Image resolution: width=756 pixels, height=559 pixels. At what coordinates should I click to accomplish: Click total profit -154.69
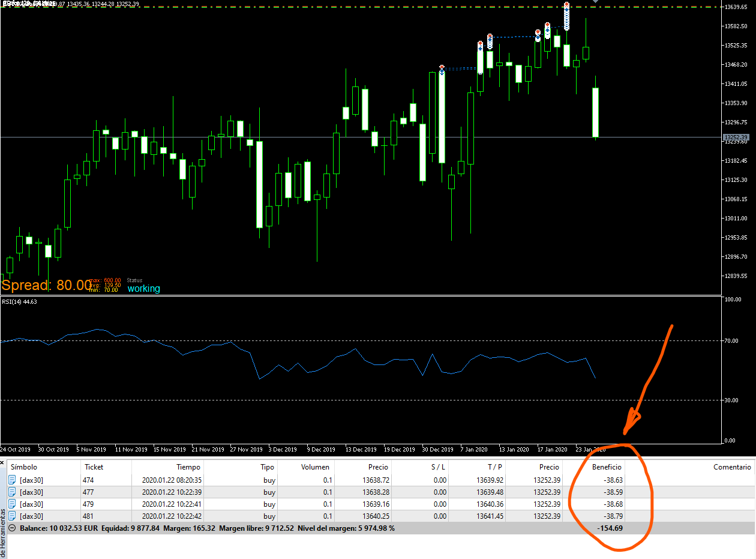[x=610, y=528]
